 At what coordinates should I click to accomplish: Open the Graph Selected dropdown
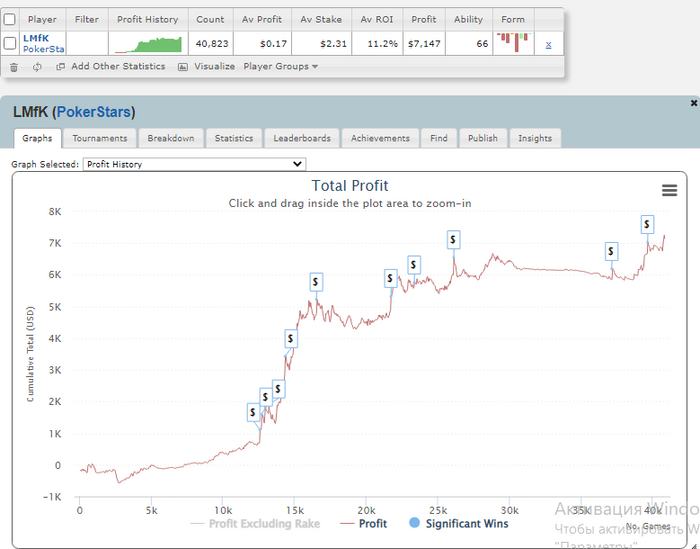click(195, 164)
